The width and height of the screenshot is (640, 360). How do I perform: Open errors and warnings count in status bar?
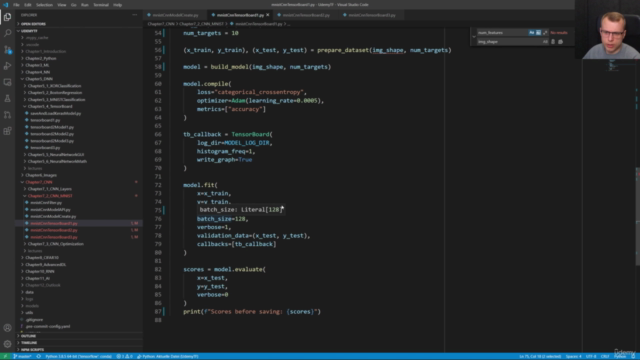coord(124,356)
